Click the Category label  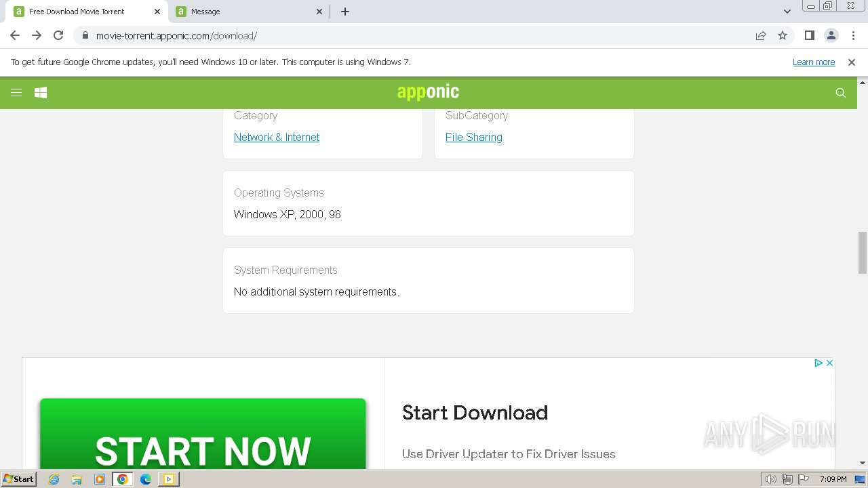[x=256, y=115]
